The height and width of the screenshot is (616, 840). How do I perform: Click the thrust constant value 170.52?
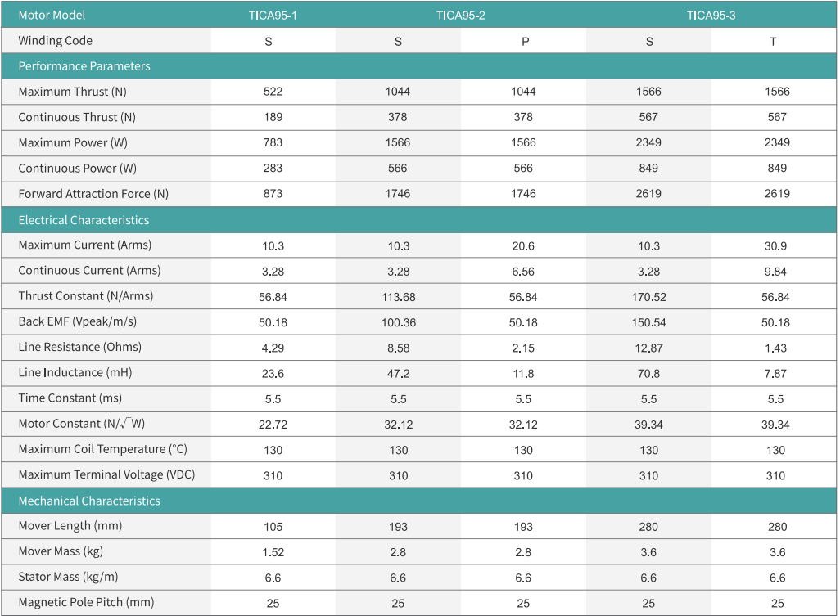point(649,297)
